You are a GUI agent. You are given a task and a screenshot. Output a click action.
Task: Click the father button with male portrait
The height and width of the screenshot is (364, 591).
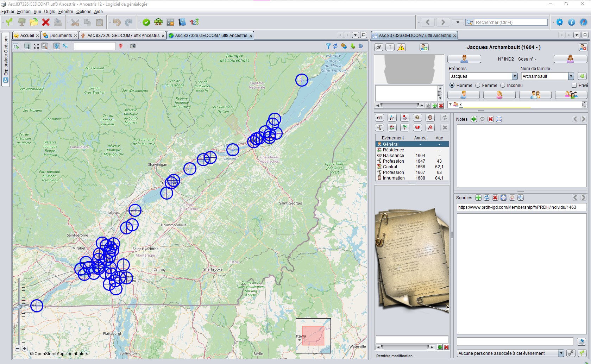[464, 59]
